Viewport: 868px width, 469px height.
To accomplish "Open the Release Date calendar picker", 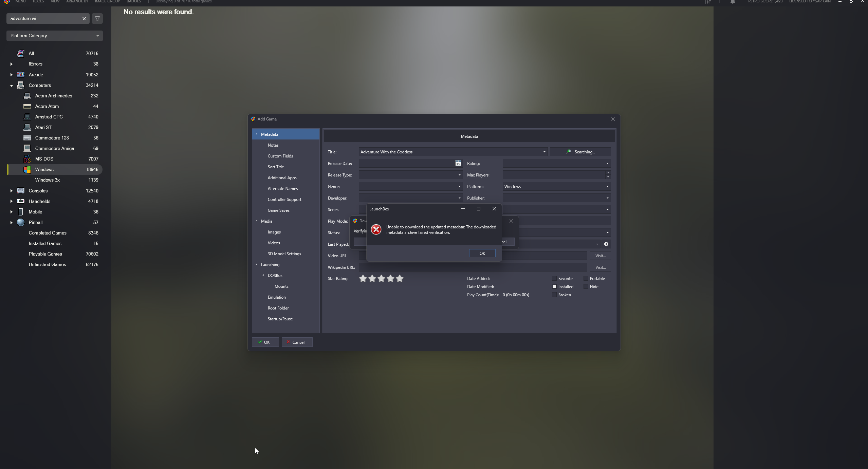I will pos(458,164).
